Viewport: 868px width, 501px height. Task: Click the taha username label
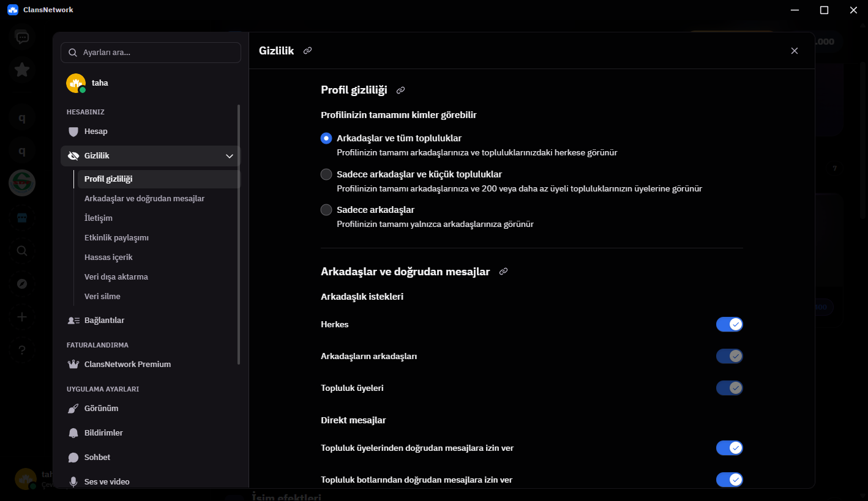click(x=100, y=83)
